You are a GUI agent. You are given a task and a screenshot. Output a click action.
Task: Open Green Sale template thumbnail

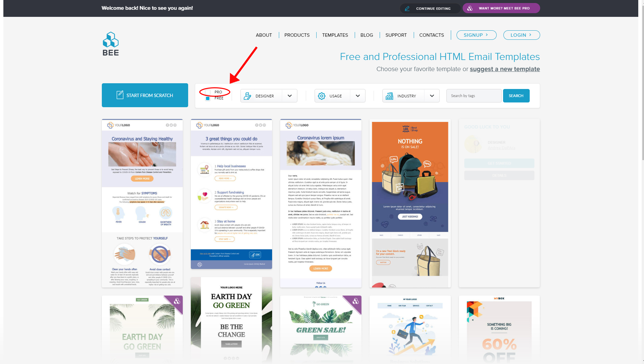(x=321, y=330)
